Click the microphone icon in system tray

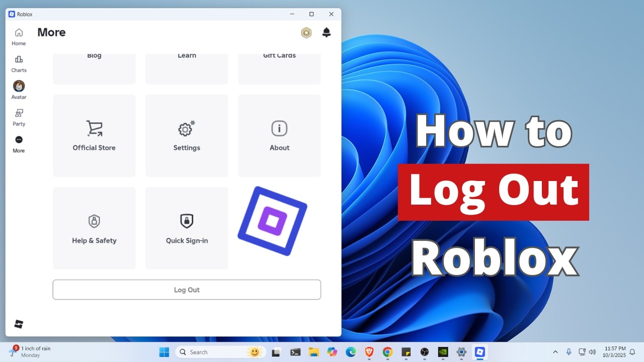[x=569, y=352]
